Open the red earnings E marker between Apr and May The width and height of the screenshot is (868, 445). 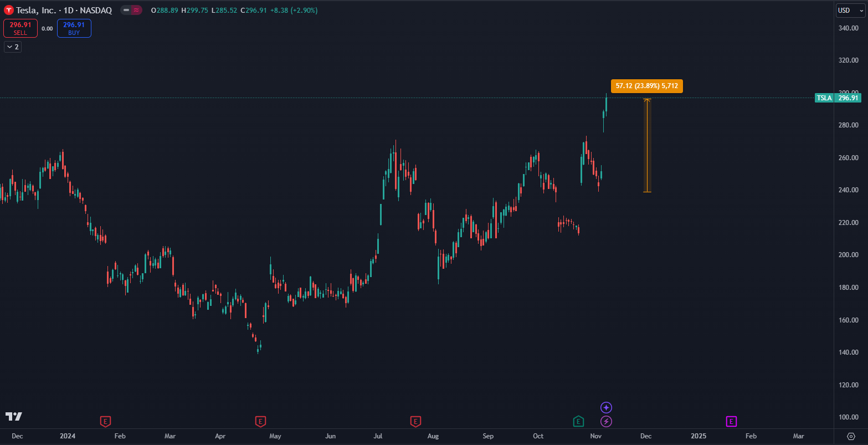coord(260,422)
